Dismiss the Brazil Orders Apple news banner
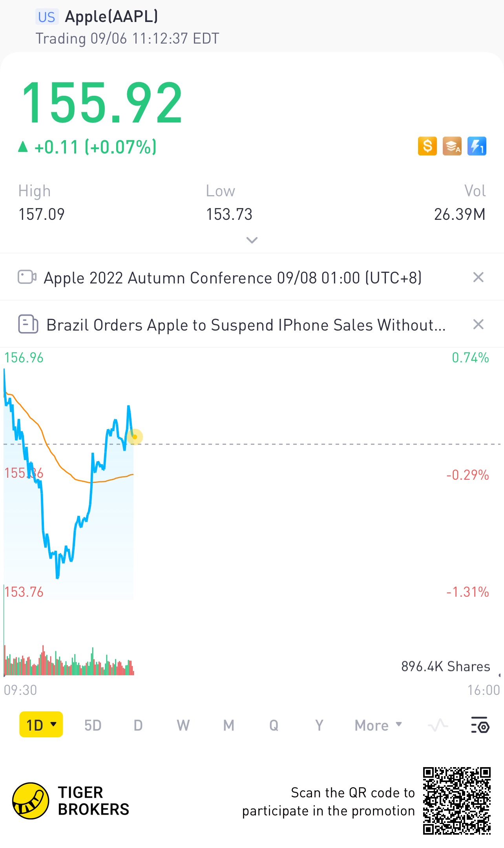The image size is (504, 848). (x=478, y=324)
